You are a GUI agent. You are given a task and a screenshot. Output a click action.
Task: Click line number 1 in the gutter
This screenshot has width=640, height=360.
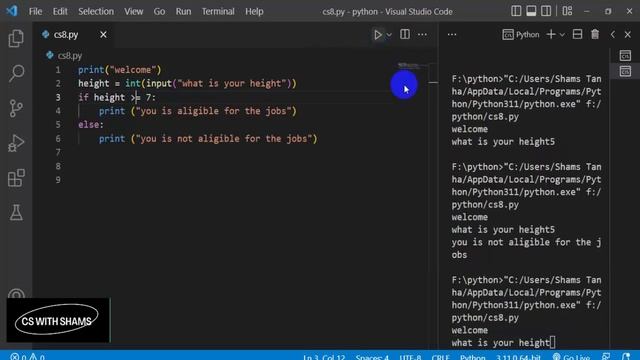pyautogui.click(x=58, y=70)
